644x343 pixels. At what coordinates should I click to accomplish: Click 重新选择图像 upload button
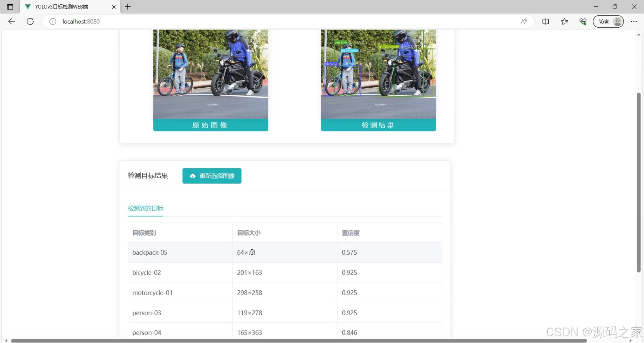click(212, 176)
